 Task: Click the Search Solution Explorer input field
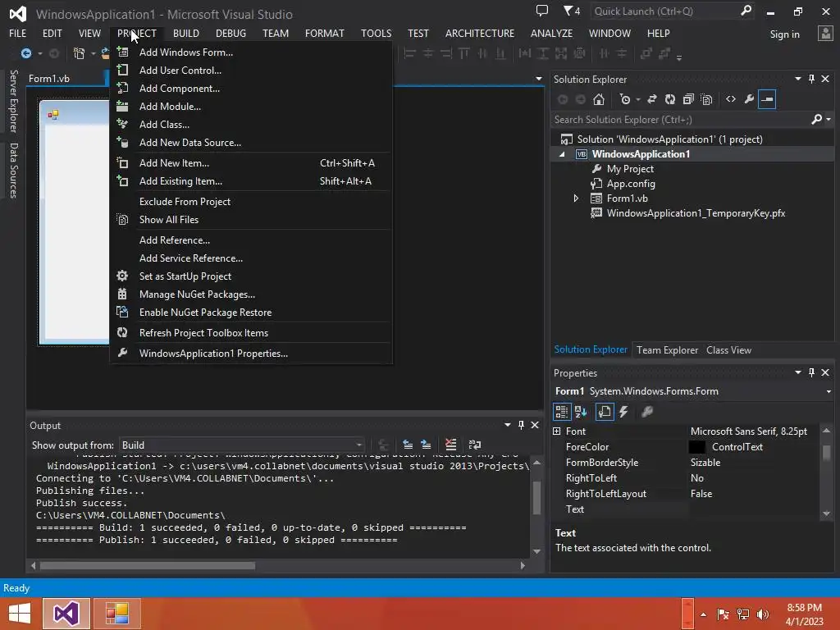(680, 120)
